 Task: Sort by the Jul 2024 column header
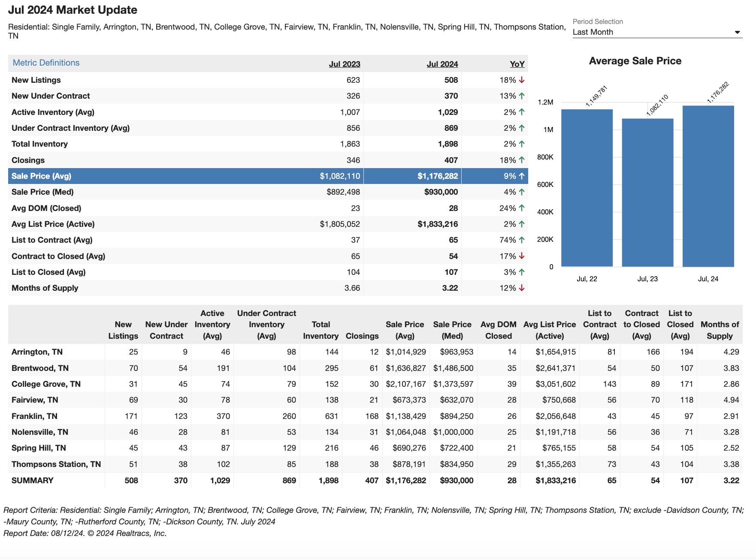click(x=442, y=64)
